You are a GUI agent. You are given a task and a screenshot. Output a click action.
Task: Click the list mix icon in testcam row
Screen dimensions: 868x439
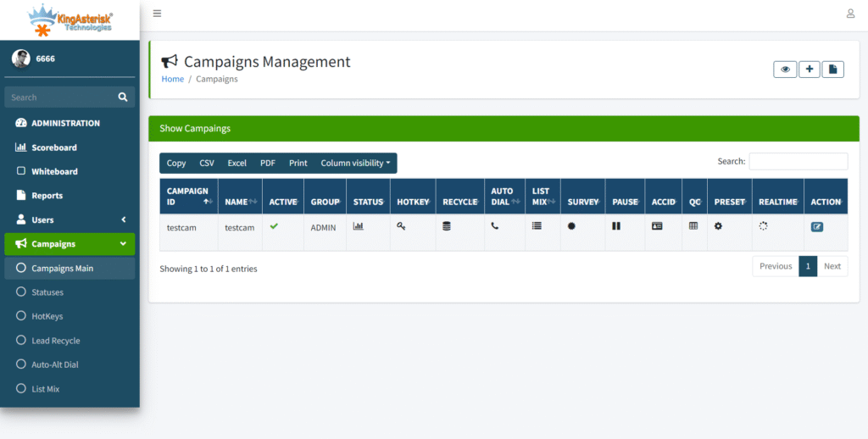(x=537, y=226)
